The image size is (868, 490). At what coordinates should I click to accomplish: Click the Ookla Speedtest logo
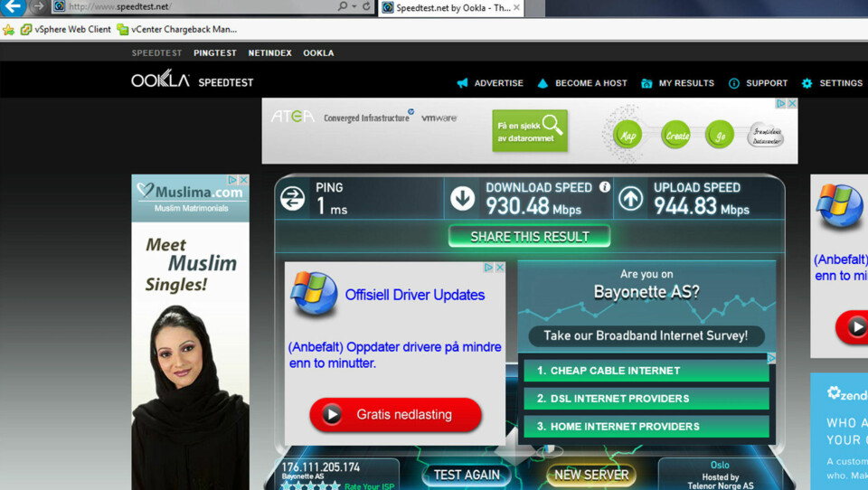coord(192,80)
